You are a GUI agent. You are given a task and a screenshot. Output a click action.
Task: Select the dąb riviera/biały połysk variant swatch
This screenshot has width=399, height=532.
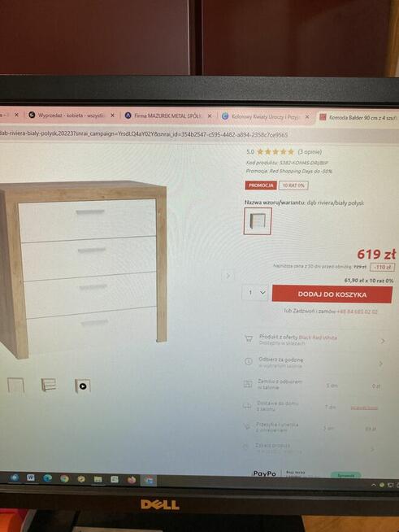[x=258, y=221]
